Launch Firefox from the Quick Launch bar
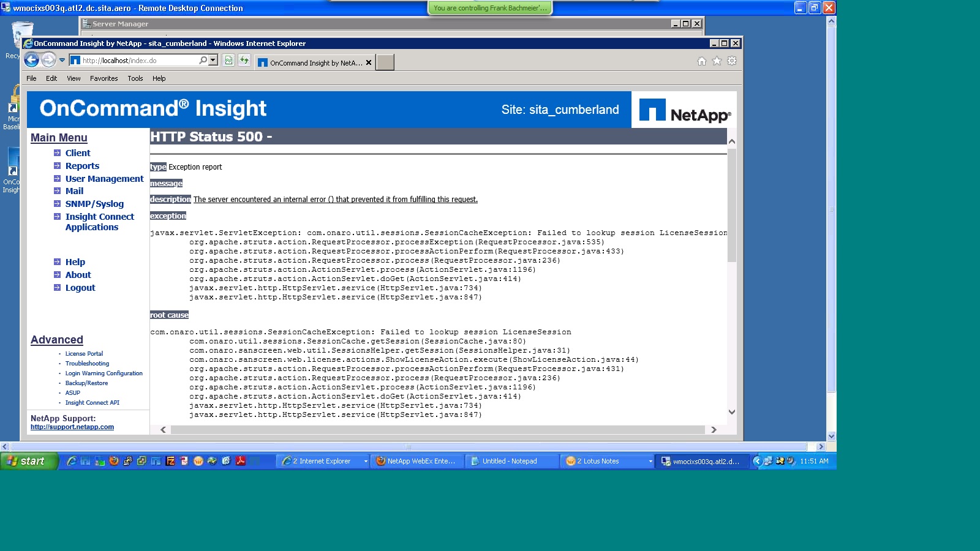Viewport: 980px width, 551px height. [x=114, y=461]
